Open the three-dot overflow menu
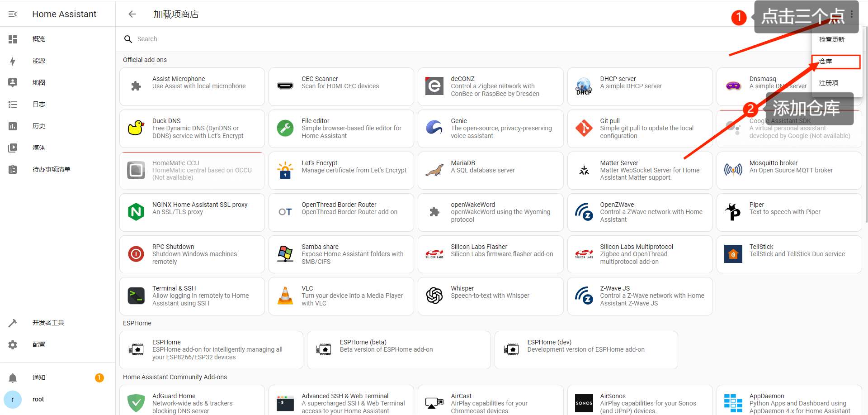This screenshot has height=415, width=868. pyautogui.click(x=851, y=14)
